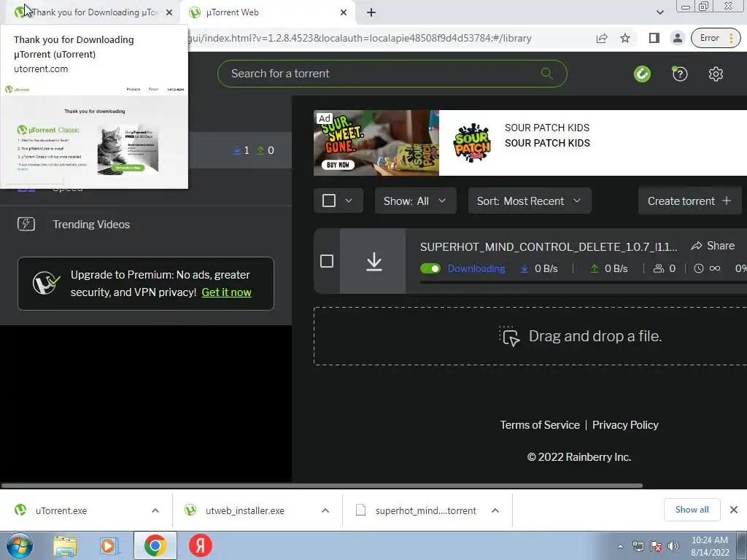The width and height of the screenshot is (747, 560).
Task: Tick the SUPERHOT_MIND_CONTROL_DELETE torrent checkbox
Action: click(x=327, y=261)
